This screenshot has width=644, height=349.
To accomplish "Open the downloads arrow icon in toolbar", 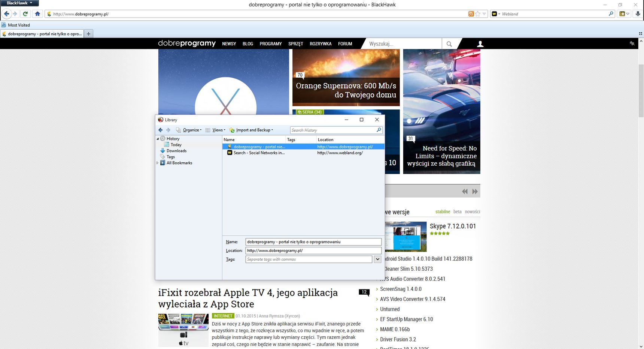I will 637,14.
